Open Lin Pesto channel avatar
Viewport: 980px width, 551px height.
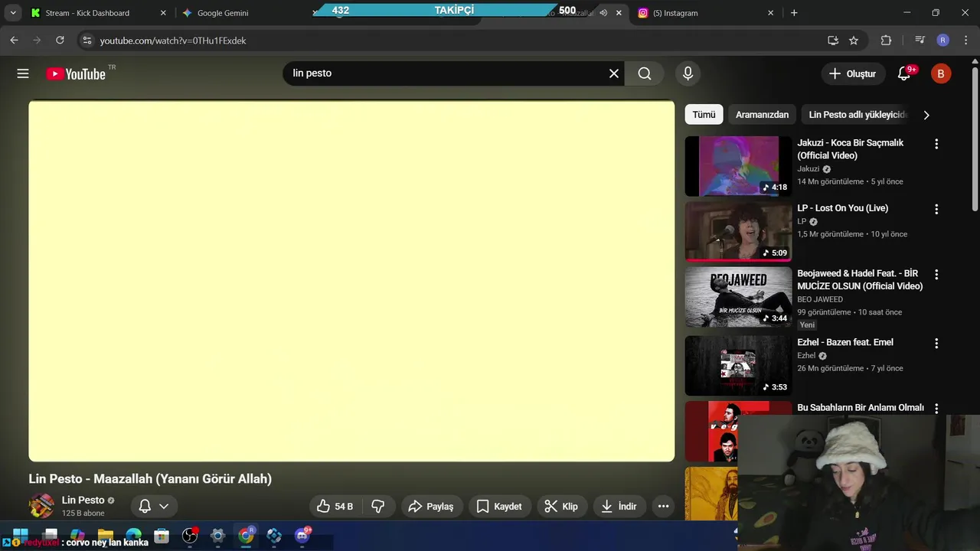pyautogui.click(x=41, y=506)
